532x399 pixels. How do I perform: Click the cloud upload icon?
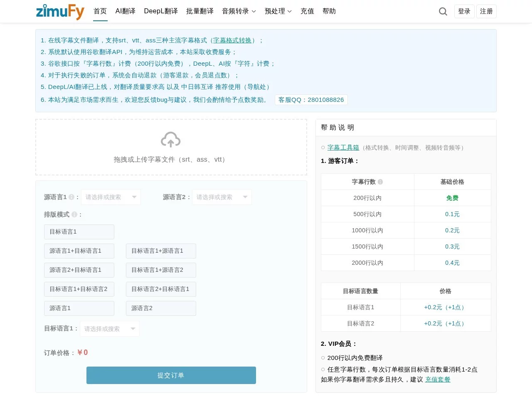click(170, 140)
